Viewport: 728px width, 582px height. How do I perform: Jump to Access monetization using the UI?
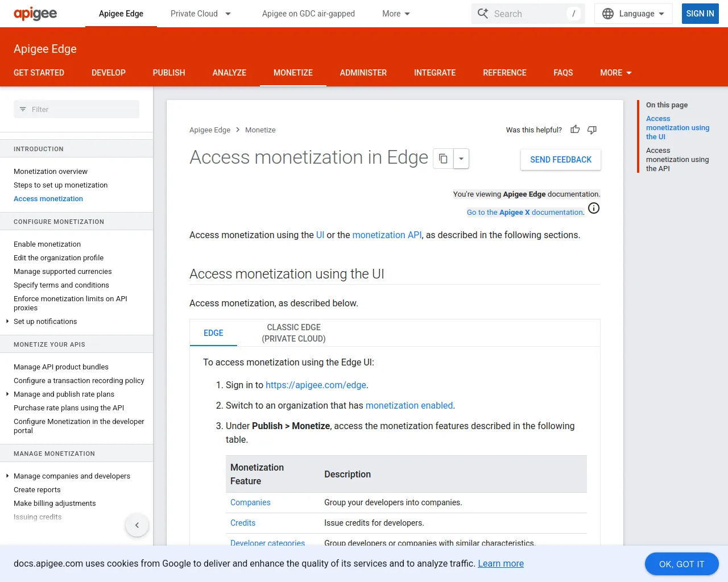tap(677, 128)
